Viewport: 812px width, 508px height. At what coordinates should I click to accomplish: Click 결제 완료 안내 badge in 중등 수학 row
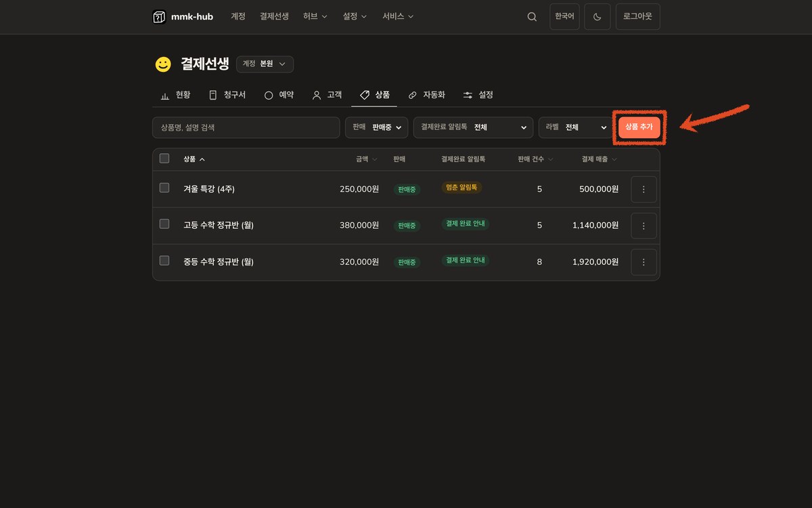click(465, 260)
